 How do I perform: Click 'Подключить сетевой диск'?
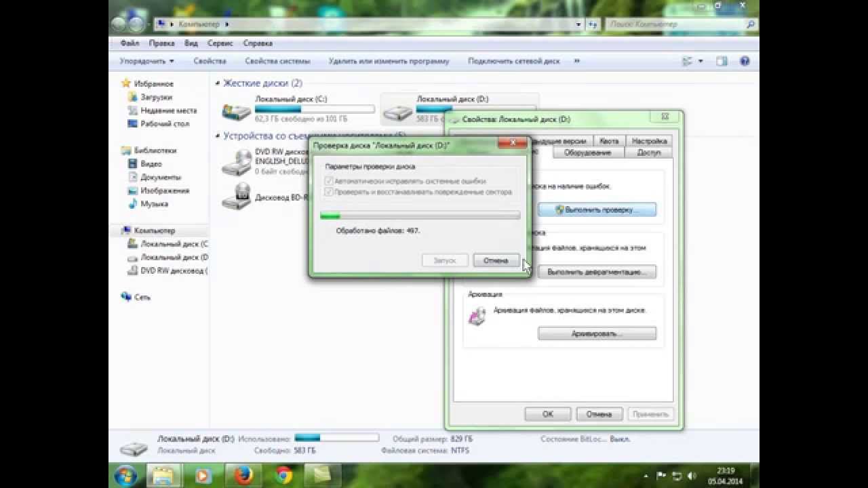(514, 61)
